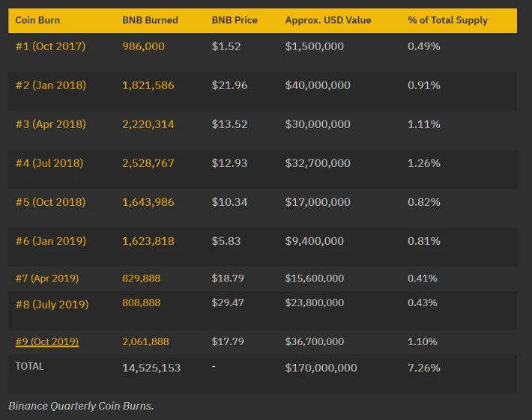
Task: Click the 0.43% supply cell
Action: pos(422,302)
